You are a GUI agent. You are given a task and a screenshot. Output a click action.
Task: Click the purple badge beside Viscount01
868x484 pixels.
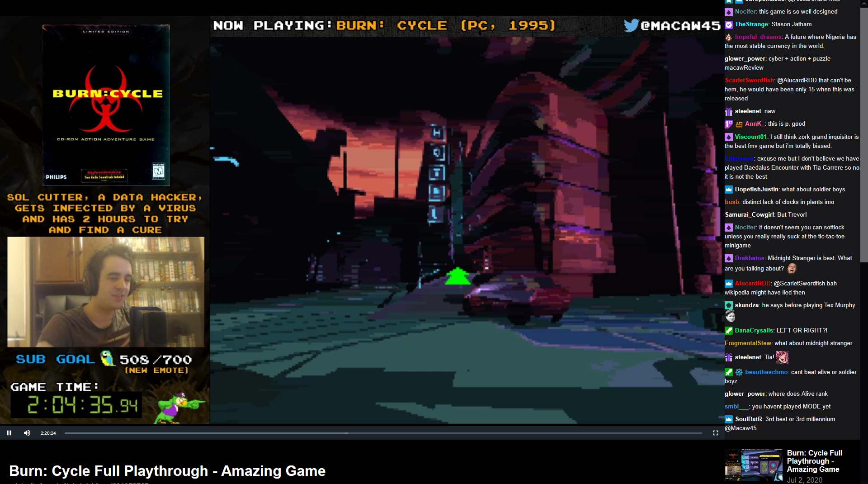pos(729,137)
